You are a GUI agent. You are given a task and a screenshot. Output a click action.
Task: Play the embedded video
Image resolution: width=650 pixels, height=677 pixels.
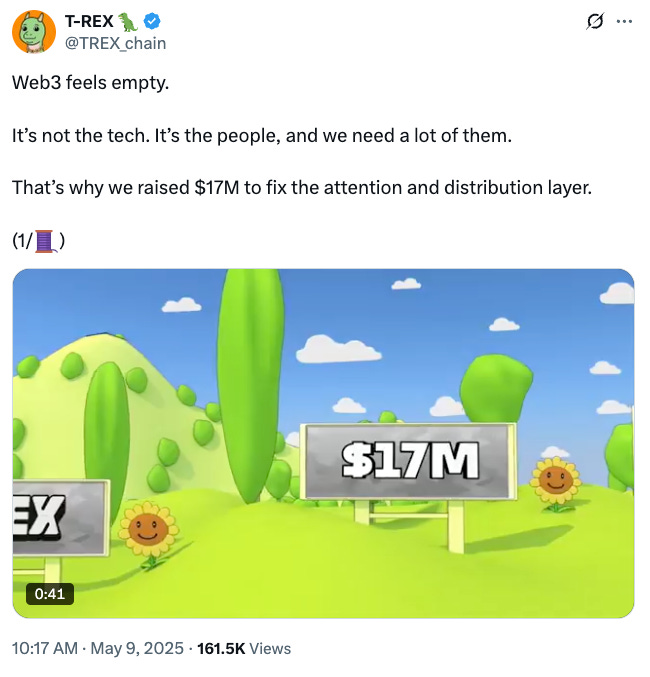click(x=323, y=443)
